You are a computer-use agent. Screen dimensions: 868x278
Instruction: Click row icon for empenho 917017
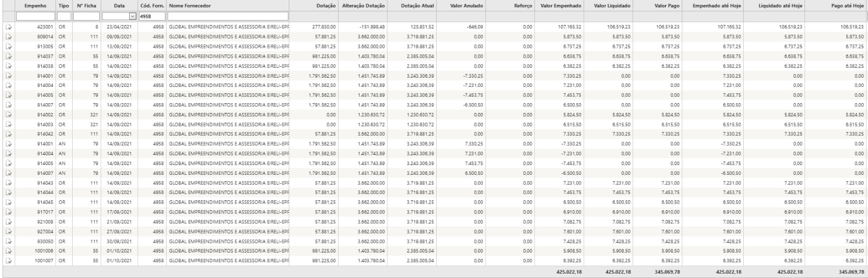point(9,212)
